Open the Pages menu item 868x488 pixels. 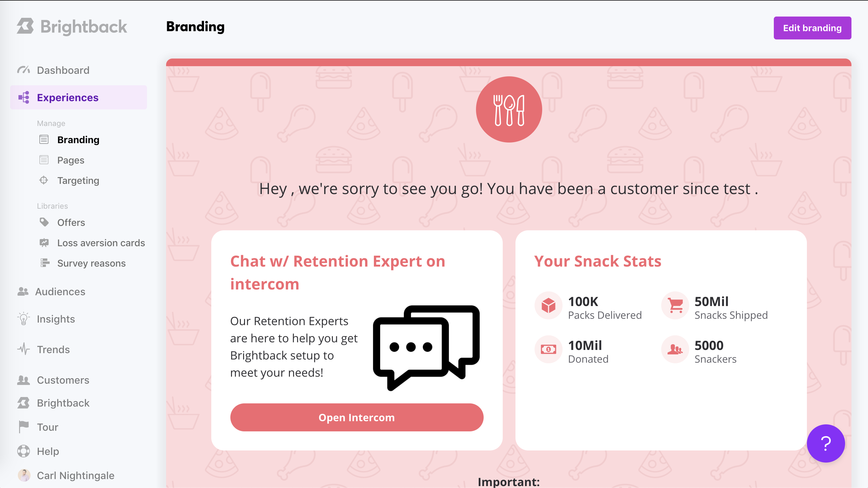71,160
